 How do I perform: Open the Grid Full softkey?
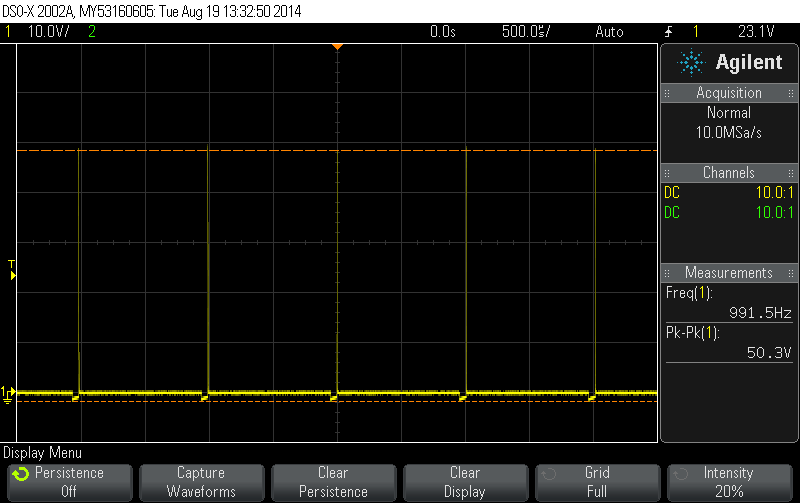click(597, 482)
